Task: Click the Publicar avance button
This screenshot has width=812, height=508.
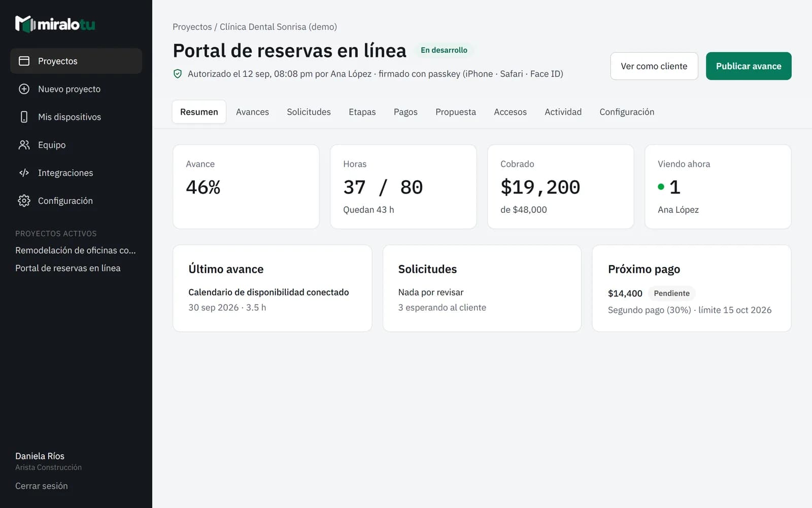Action: (x=749, y=66)
